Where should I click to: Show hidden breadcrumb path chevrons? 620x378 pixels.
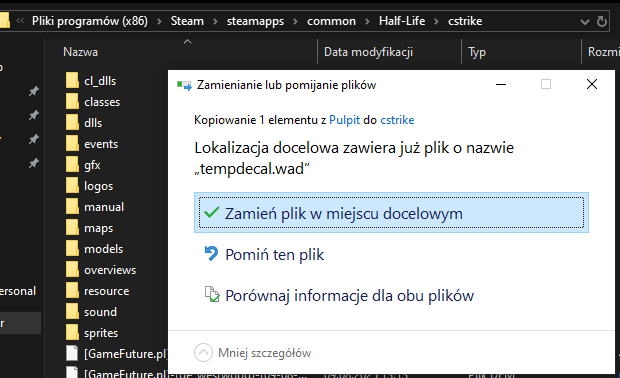(20, 21)
